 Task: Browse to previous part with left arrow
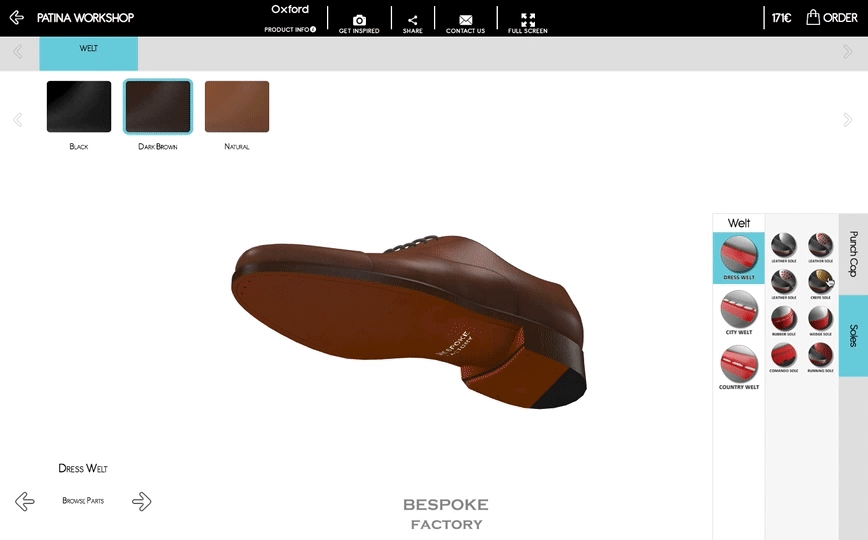pos(25,501)
